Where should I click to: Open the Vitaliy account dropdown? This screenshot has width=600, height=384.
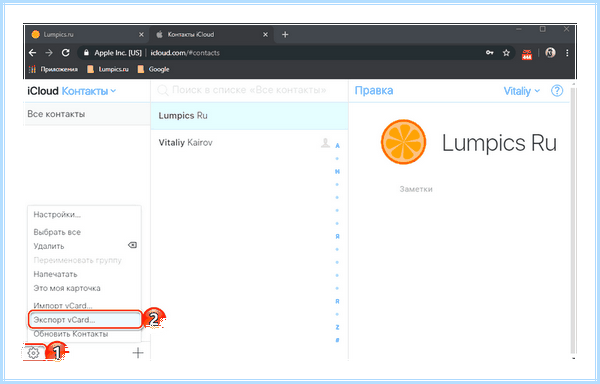click(x=522, y=91)
